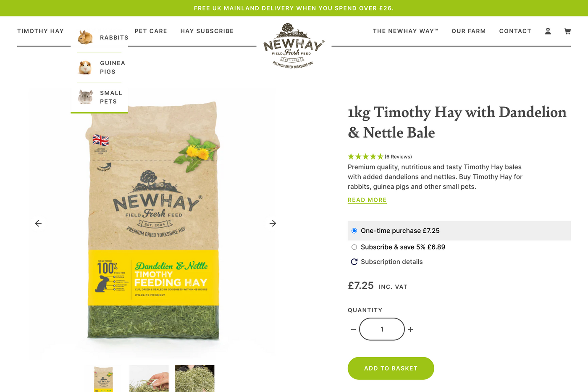Viewport: 588px width, 392px height.
Task: Decrease quantity with the minus button
Action: pos(353,330)
